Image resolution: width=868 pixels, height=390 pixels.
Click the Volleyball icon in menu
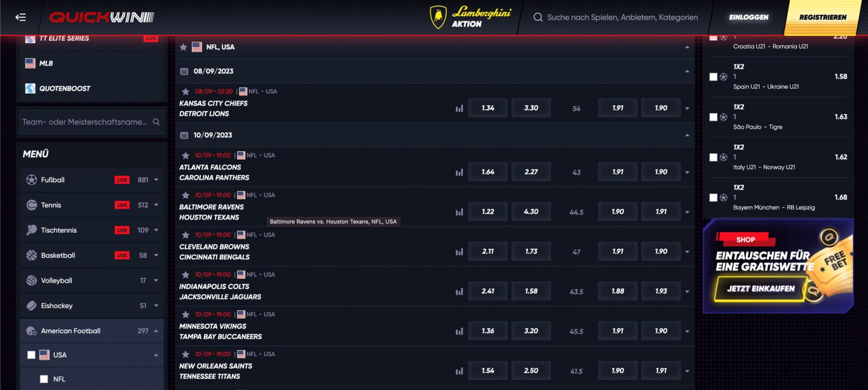(31, 280)
